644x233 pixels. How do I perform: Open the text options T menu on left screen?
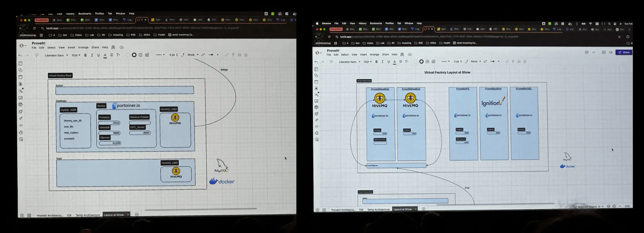[118, 55]
